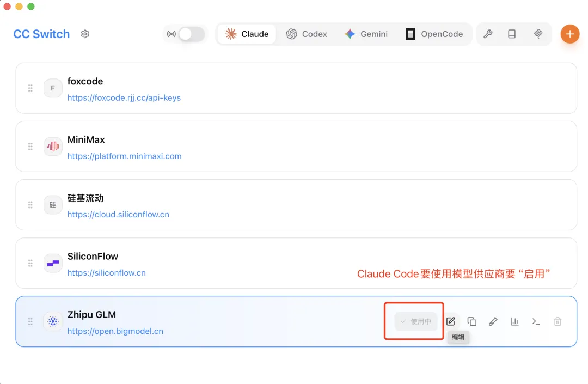Click the SiliconFlow purple logo
Screen dimensions: 588x384
[53, 263]
